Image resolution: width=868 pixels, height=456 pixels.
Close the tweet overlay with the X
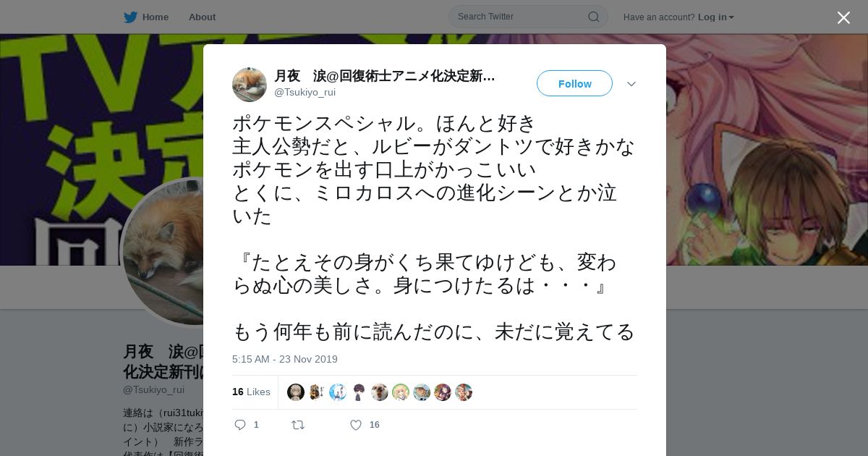[843, 17]
